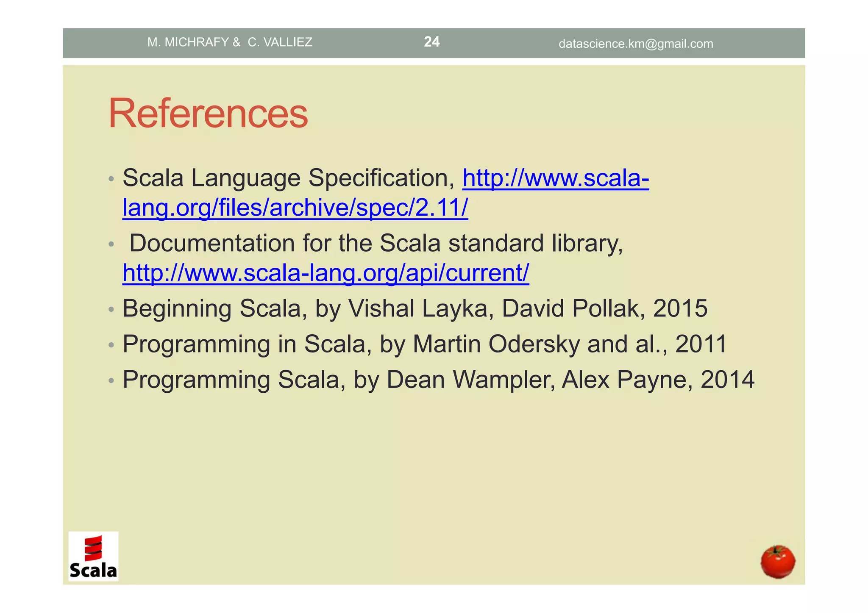Open the scala-lang.org/api/current link
This screenshot has width=868, height=613.
click(325, 273)
